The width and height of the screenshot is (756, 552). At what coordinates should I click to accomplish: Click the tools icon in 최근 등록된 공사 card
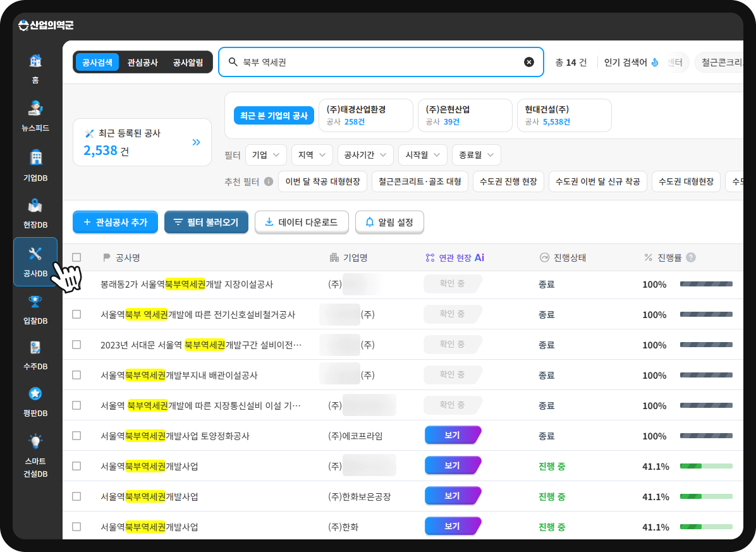[x=89, y=133]
